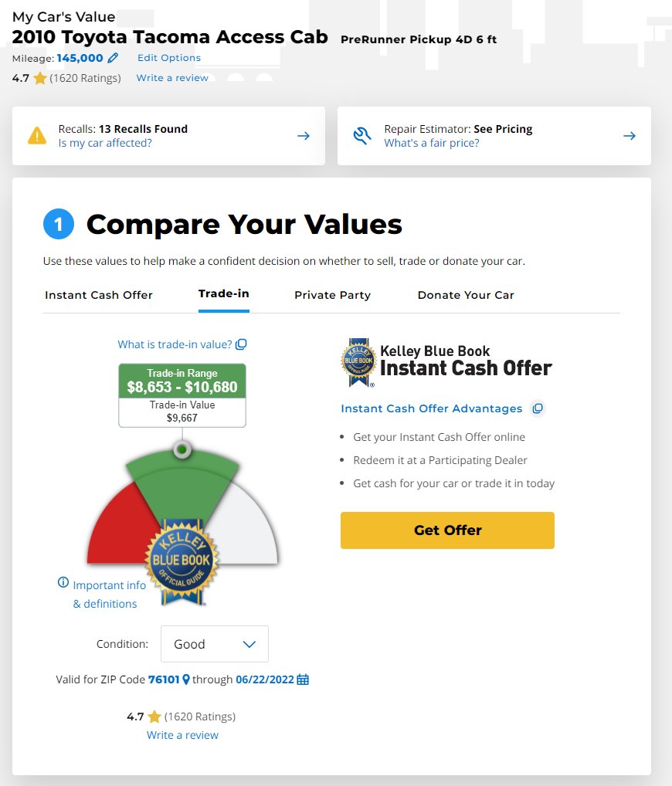This screenshot has width=672, height=786.
Task: Click the popup icon beside trade-in value question
Action: pos(241,344)
